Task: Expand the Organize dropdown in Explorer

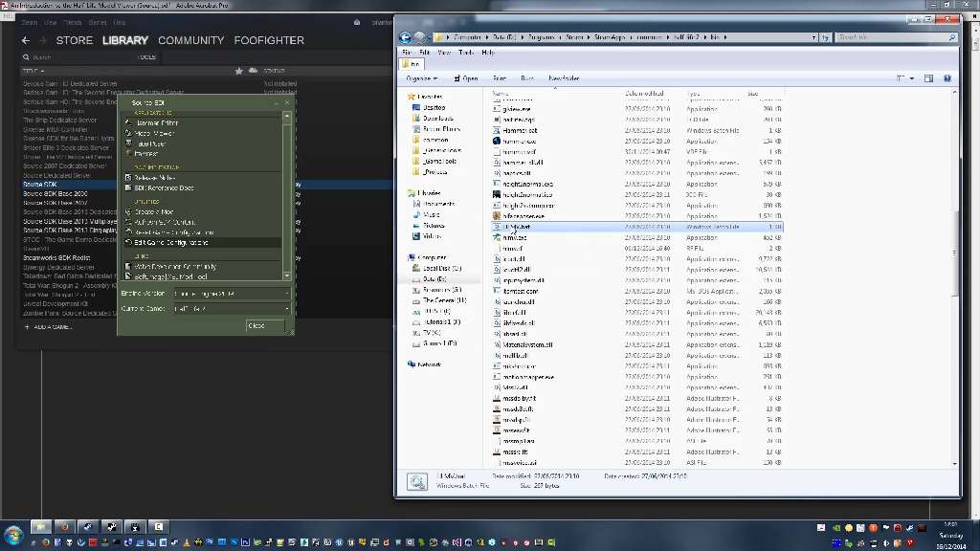Action: pos(419,78)
